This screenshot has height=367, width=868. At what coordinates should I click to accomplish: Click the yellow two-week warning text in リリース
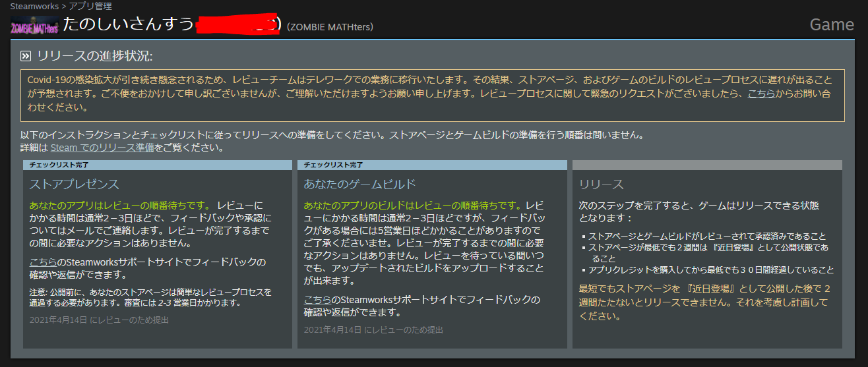pos(704,302)
